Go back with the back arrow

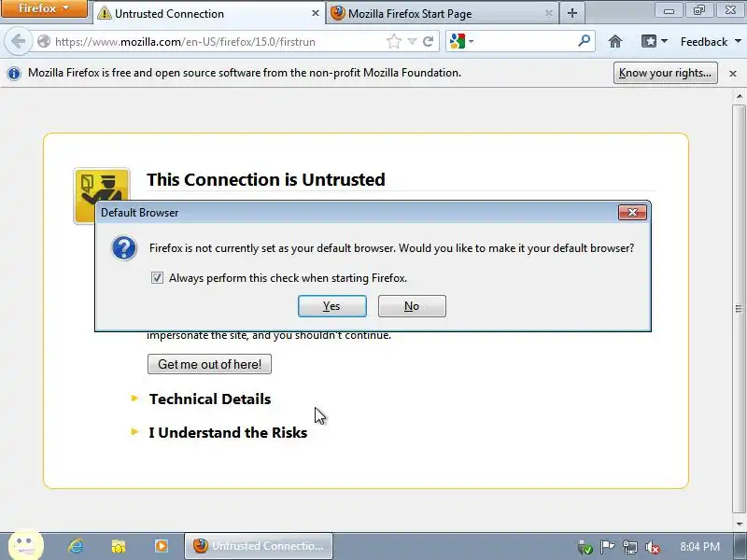pyautogui.click(x=18, y=41)
